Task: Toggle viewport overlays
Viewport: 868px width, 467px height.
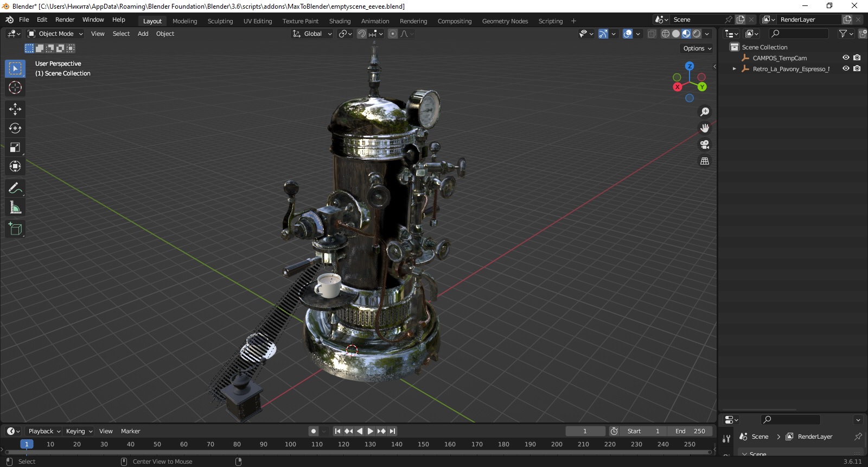Action: [x=628, y=34]
